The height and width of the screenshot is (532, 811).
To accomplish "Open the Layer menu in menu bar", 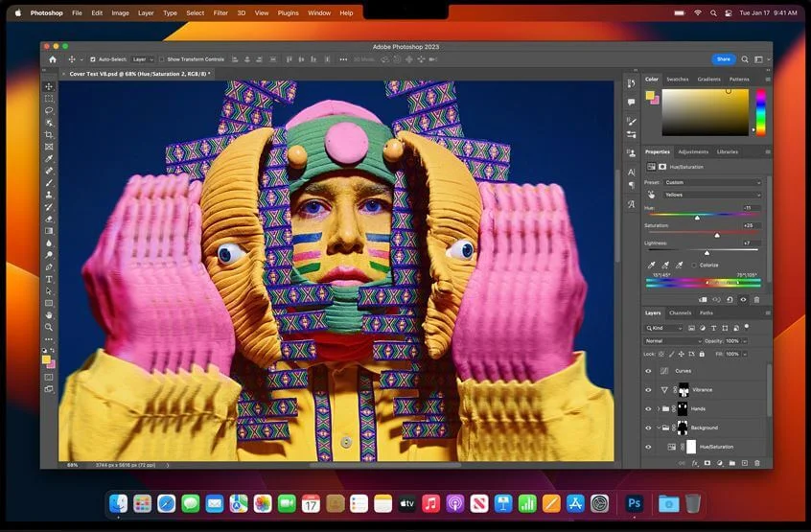I will (146, 12).
